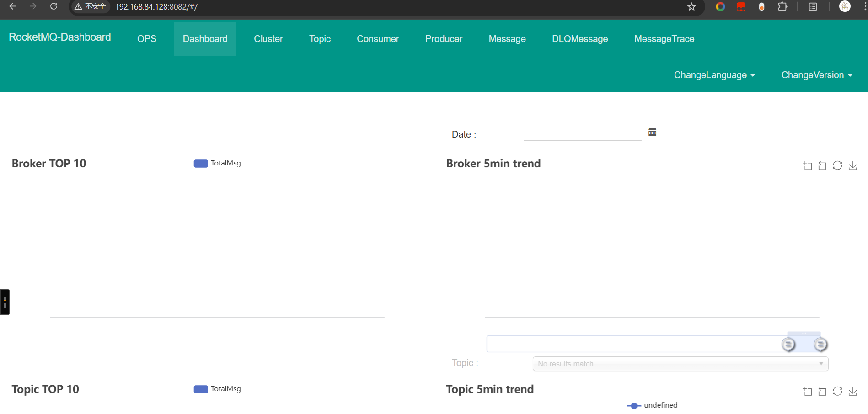The height and width of the screenshot is (414, 868).
Task: Reset zoom on the Broker 5min trend chart
Action: click(x=837, y=165)
